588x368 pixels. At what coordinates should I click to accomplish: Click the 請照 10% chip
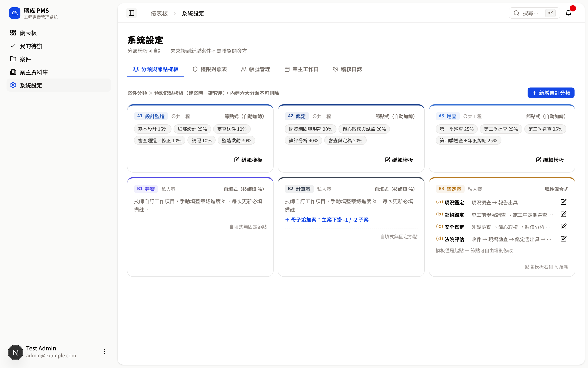(x=202, y=140)
